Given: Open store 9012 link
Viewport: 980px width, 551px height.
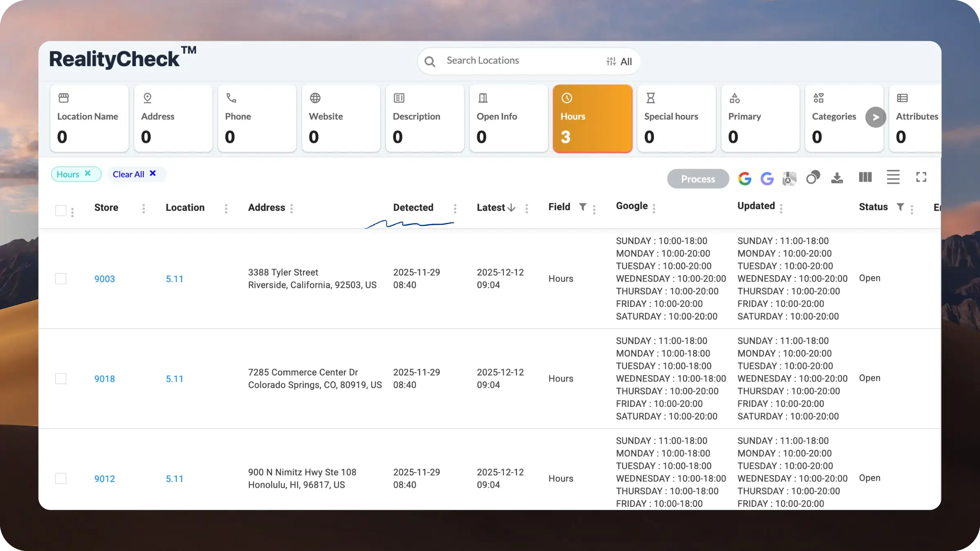Looking at the screenshot, I should 105,479.
